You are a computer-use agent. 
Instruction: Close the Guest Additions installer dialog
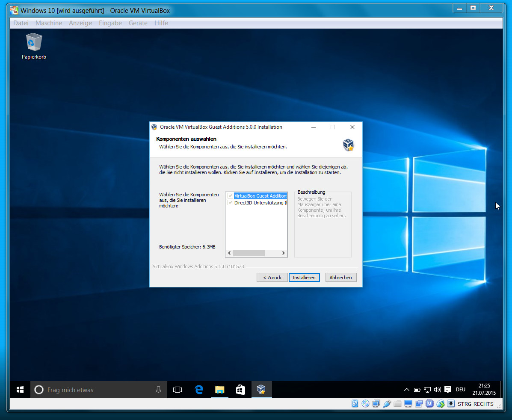[x=352, y=127]
